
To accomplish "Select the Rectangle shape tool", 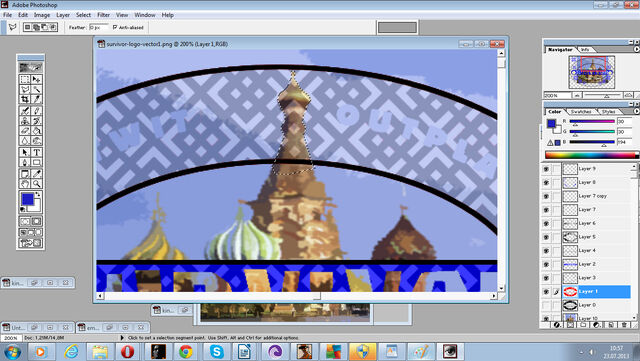I will [x=36, y=163].
